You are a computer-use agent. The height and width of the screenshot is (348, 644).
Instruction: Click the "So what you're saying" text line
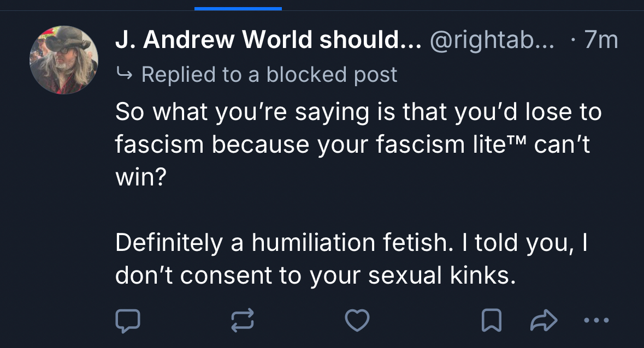tap(358, 113)
